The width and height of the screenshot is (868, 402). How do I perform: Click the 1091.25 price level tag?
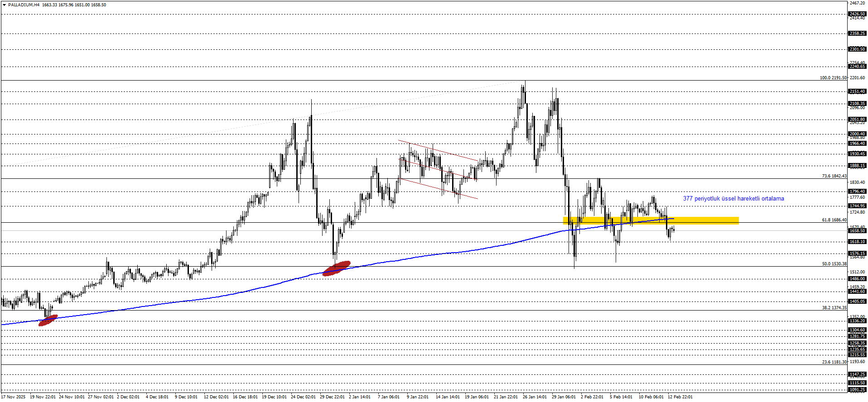click(x=857, y=390)
